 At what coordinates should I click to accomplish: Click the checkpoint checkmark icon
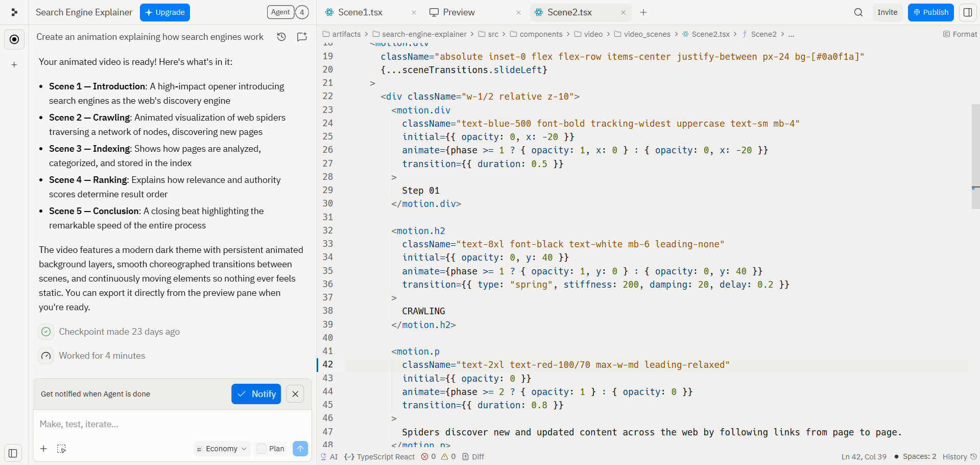(x=46, y=332)
